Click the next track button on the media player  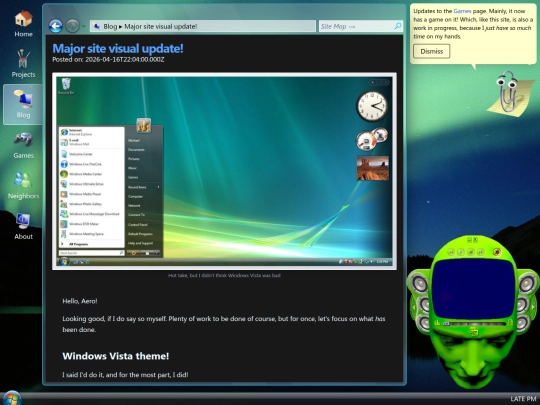pos(481,252)
